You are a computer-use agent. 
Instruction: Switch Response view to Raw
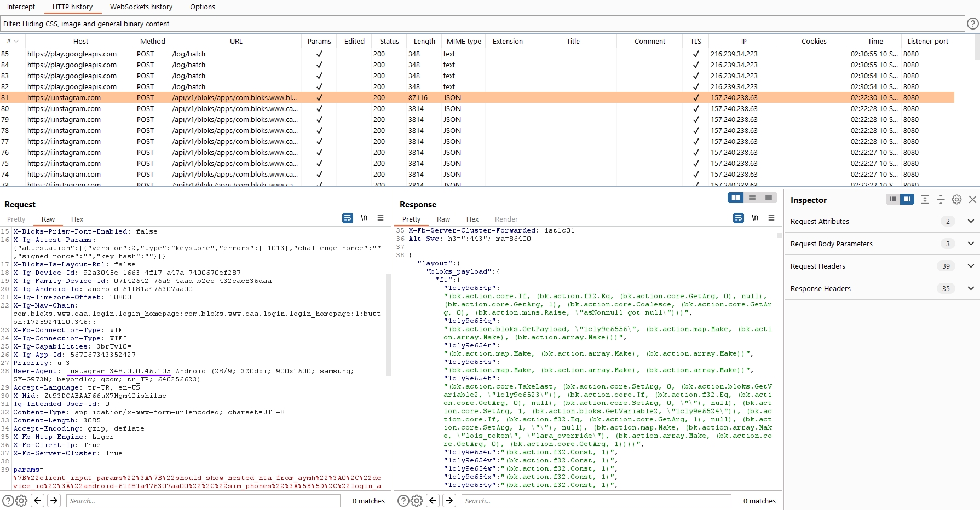pos(443,219)
